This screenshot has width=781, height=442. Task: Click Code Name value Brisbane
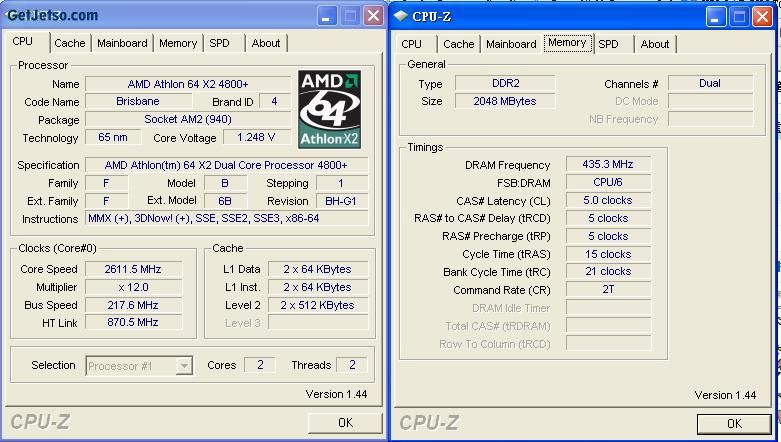138,102
